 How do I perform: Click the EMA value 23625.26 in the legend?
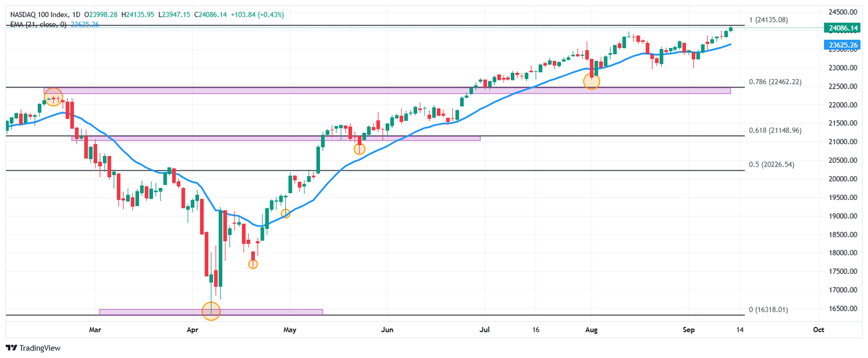[85, 24]
